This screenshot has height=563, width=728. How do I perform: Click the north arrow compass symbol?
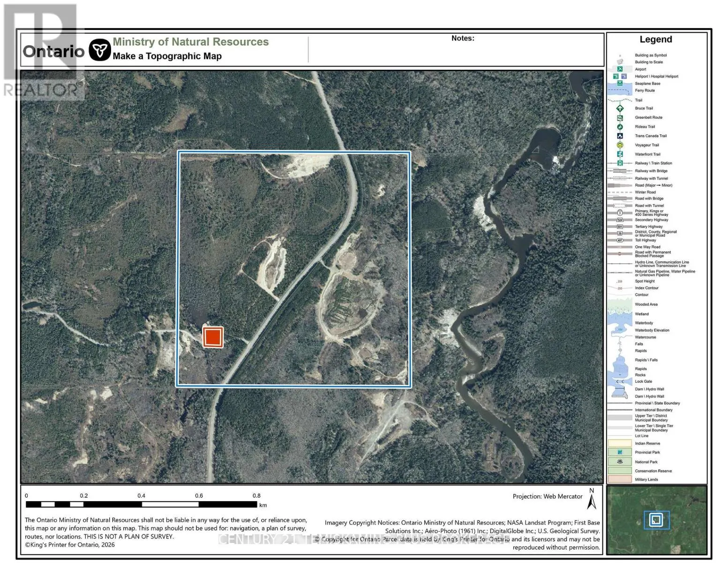(x=592, y=499)
